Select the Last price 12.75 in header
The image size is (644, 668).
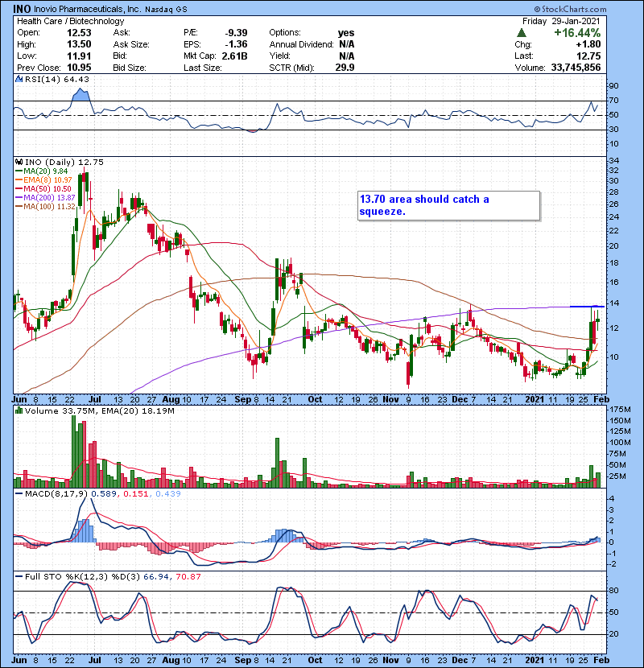point(588,56)
